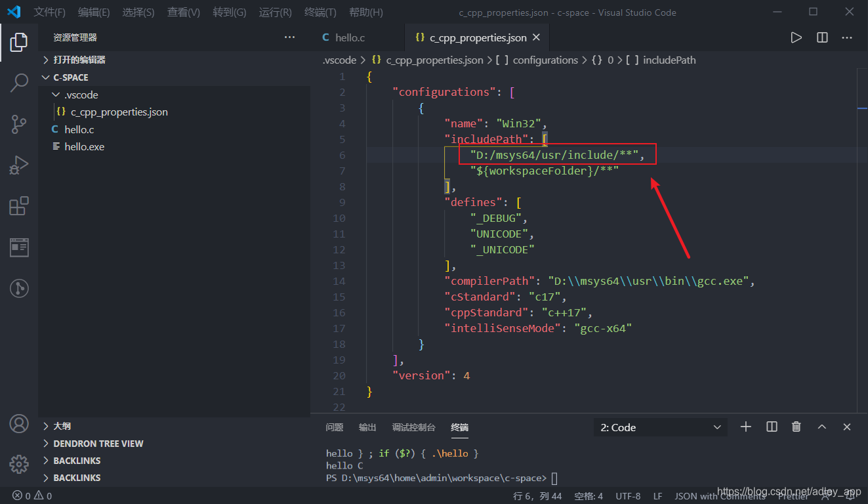Run the code with the play button
Viewport: 868px width, 504px height.
click(796, 37)
